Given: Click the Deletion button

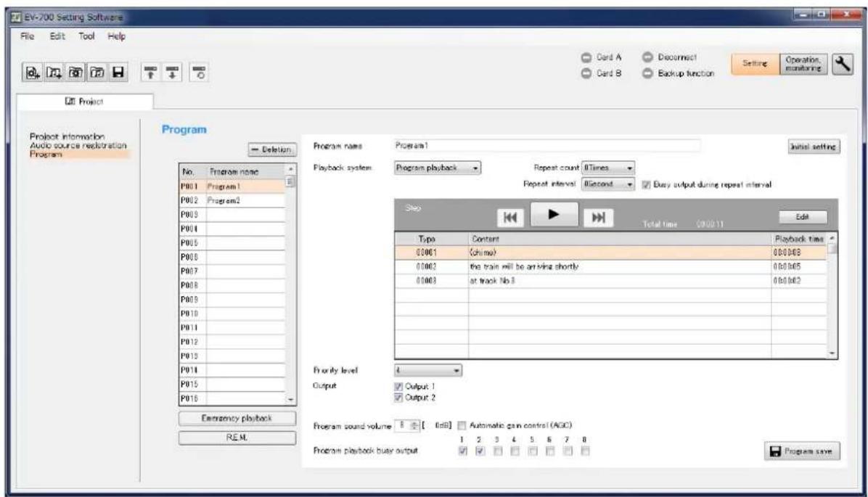Looking at the screenshot, I should coord(272,150).
